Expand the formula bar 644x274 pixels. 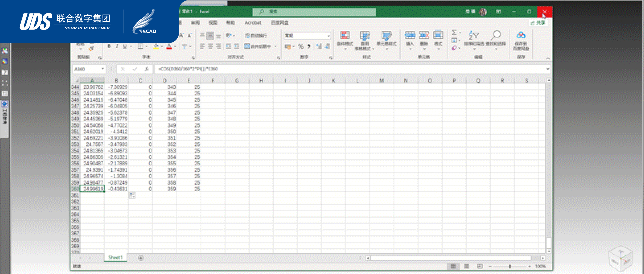coord(548,69)
